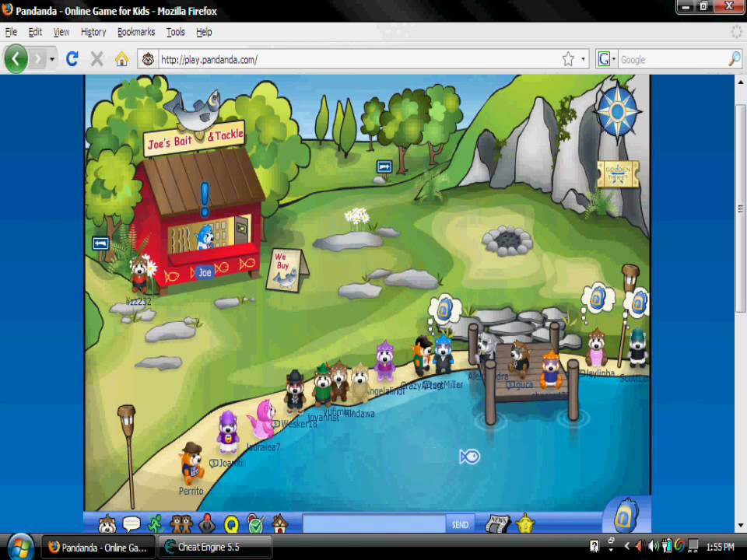Open the two pandas friends icon

pos(181,524)
